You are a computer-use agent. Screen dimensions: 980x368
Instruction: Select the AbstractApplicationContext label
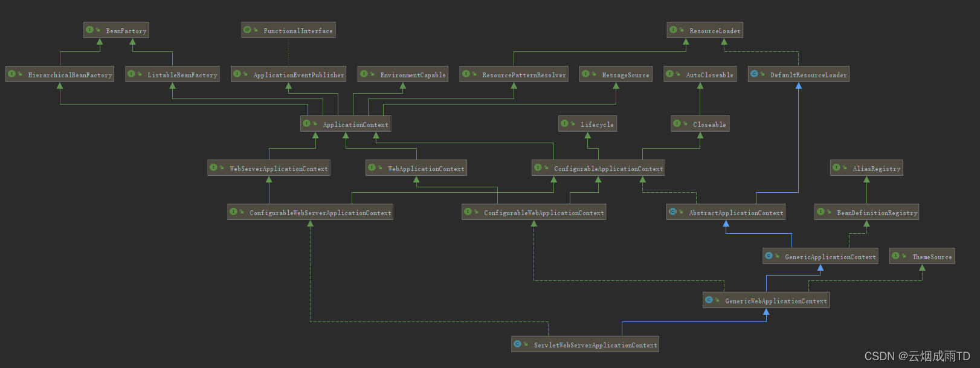point(736,213)
